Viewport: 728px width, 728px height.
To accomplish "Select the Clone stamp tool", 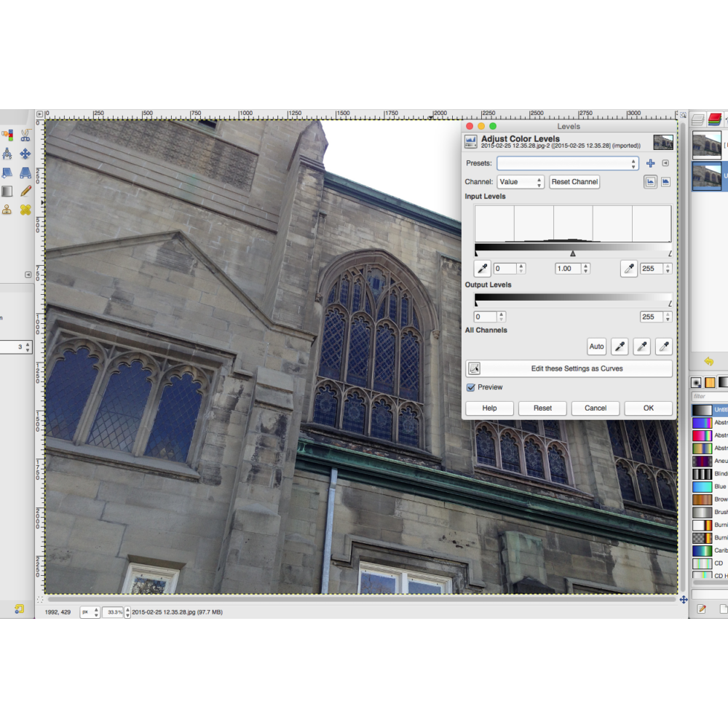I will [x=7, y=210].
